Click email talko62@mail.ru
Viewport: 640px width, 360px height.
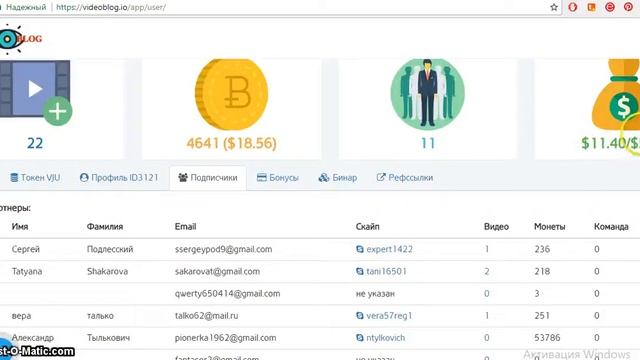coord(207,316)
